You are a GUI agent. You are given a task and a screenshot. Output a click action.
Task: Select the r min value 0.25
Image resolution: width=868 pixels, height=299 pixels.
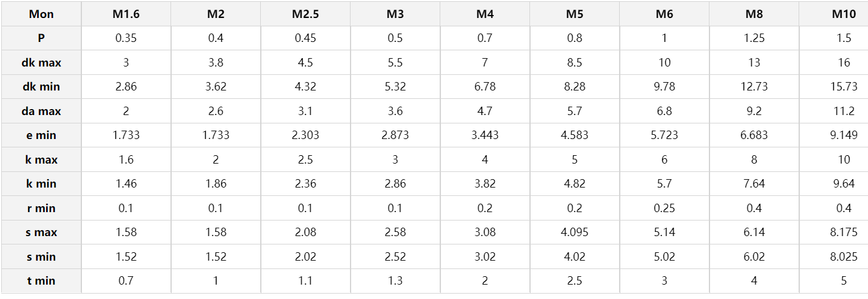point(664,208)
